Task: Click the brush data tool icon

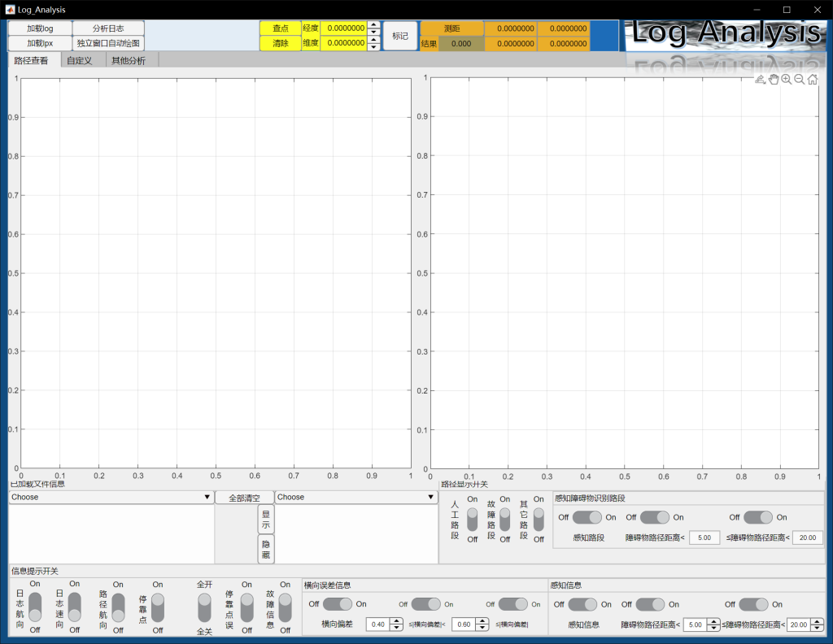Action: click(x=760, y=79)
